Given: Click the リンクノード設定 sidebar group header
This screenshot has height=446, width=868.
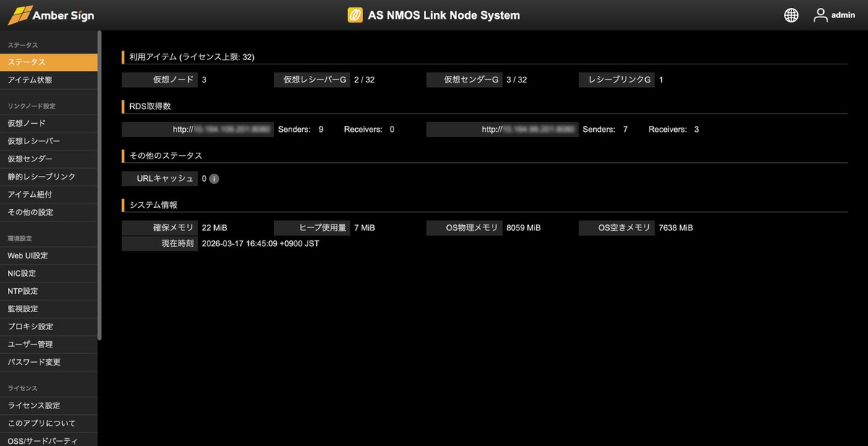Looking at the screenshot, I should 32,106.
